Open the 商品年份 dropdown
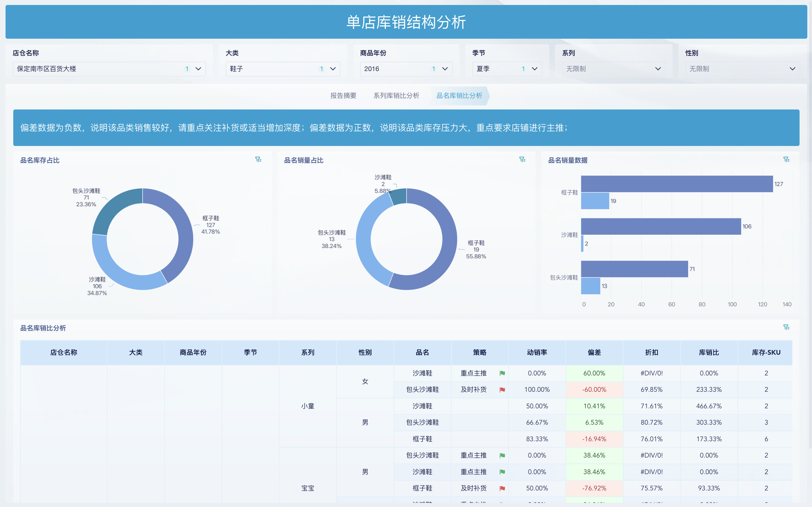 pyautogui.click(x=445, y=69)
